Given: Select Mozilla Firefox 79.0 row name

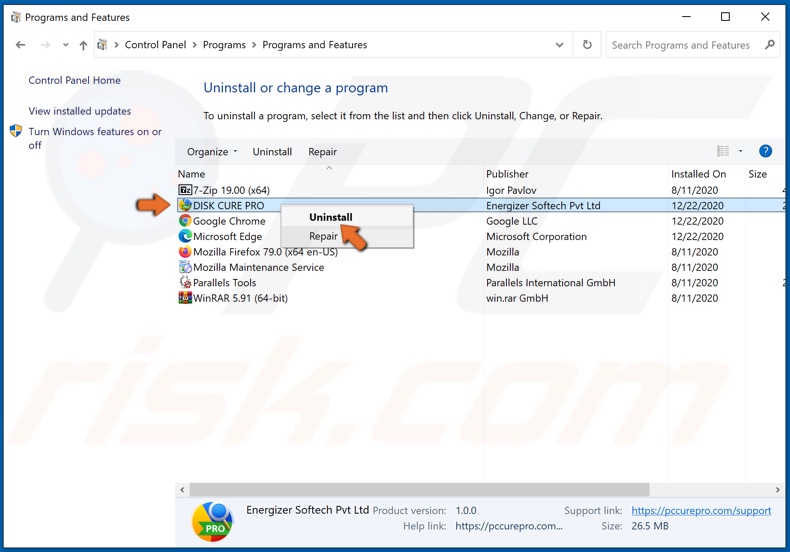Looking at the screenshot, I should coord(265,251).
